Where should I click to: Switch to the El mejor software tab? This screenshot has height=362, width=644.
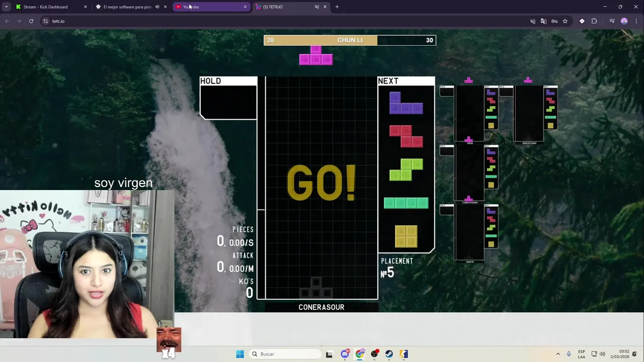(x=127, y=7)
